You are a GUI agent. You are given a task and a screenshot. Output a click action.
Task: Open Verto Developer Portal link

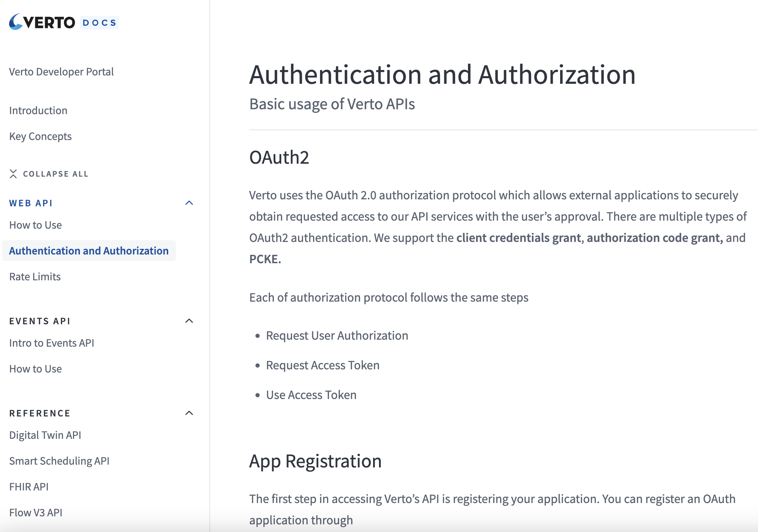[61, 72]
